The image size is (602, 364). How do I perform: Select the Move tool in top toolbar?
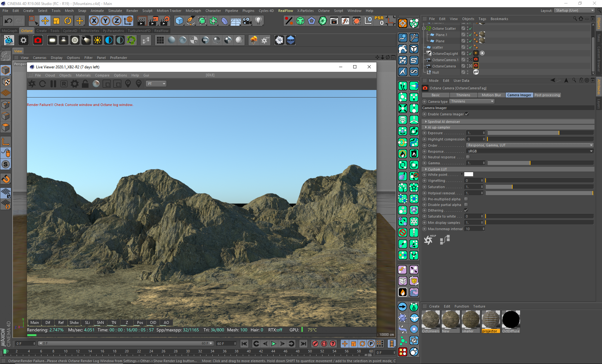click(x=45, y=21)
